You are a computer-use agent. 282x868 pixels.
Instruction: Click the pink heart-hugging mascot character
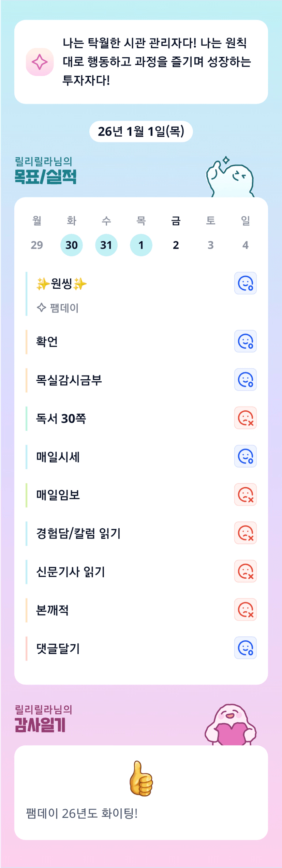pos(231,725)
